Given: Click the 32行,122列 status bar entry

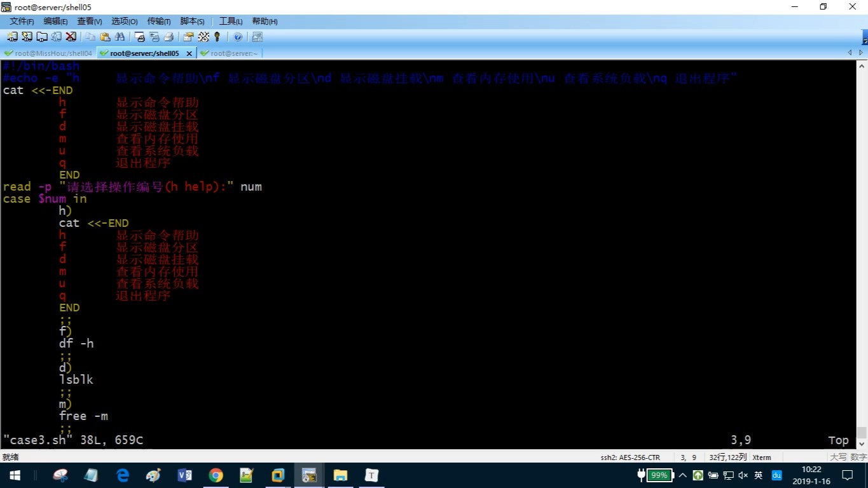Looking at the screenshot, I should (727, 457).
